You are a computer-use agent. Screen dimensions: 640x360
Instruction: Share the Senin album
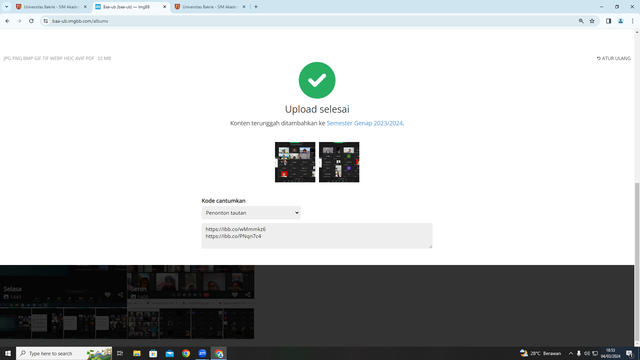click(248, 295)
